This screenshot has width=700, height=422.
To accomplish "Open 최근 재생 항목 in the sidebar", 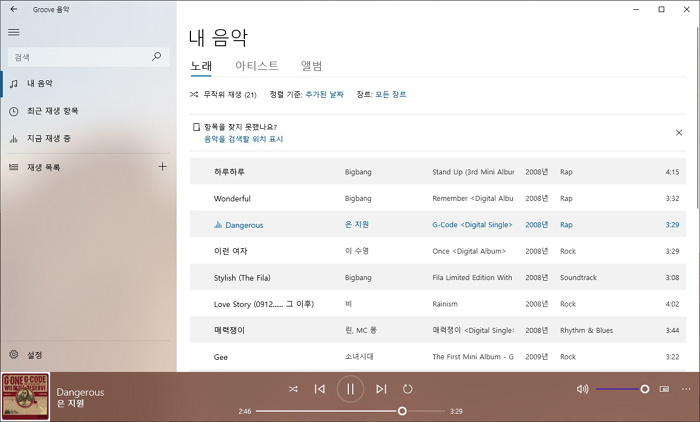I will click(x=89, y=111).
